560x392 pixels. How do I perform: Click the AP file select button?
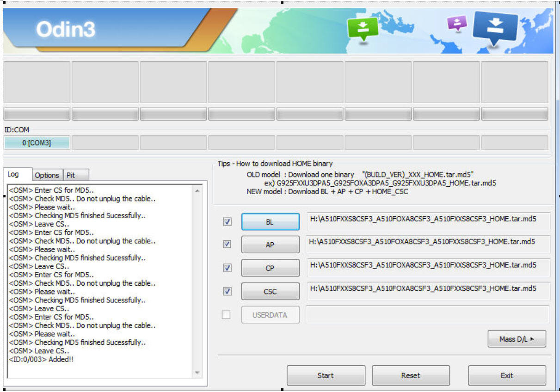270,245
